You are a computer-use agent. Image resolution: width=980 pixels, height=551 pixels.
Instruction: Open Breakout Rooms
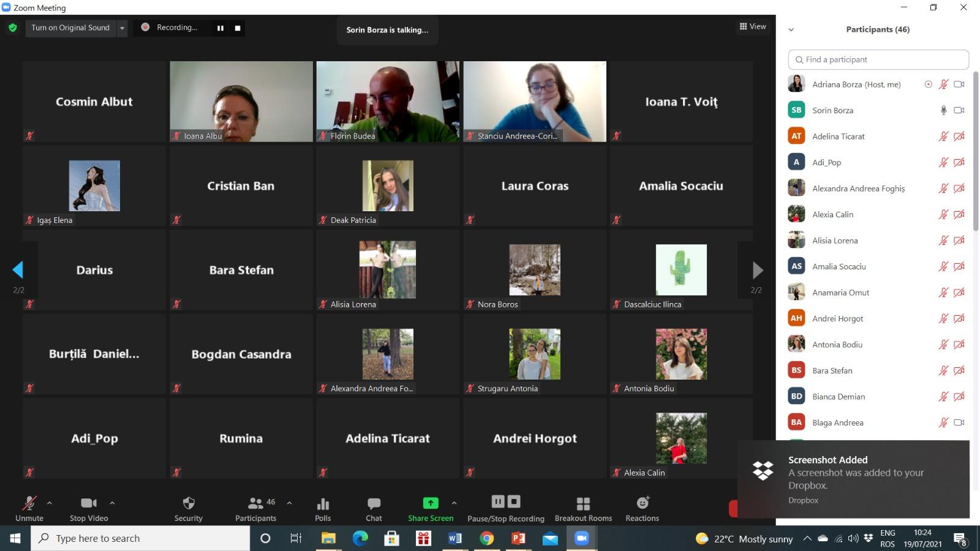[583, 503]
